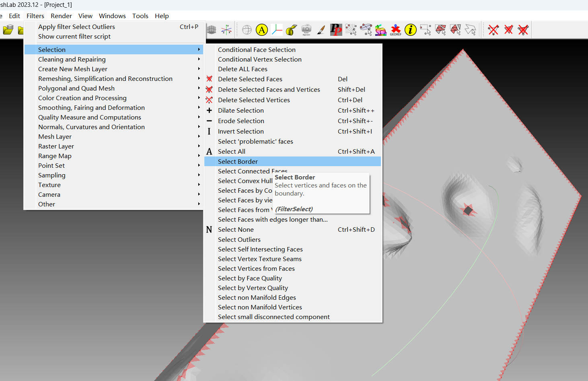Click the toolbar Delete Selected Faces icon

(x=508, y=30)
